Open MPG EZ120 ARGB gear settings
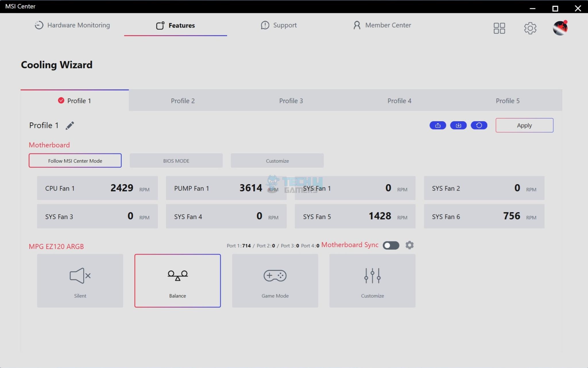588x368 pixels. click(x=409, y=245)
